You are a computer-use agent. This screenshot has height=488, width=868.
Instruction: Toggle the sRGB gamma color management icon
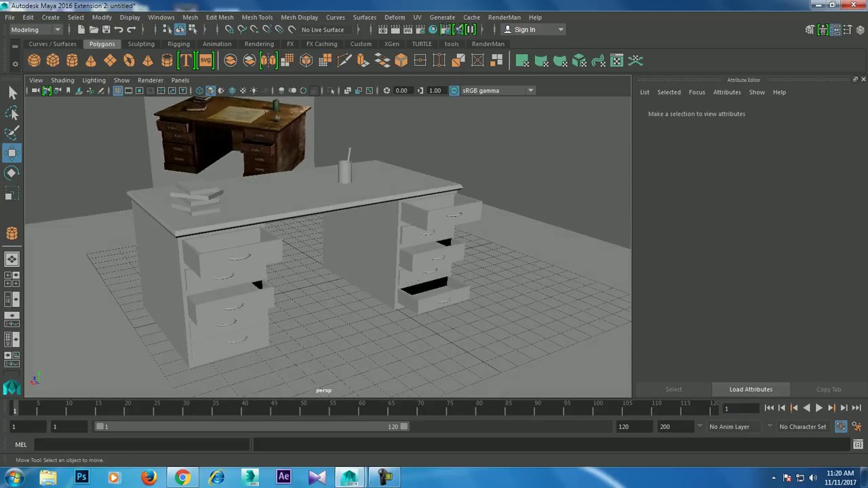tap(454, 91)
